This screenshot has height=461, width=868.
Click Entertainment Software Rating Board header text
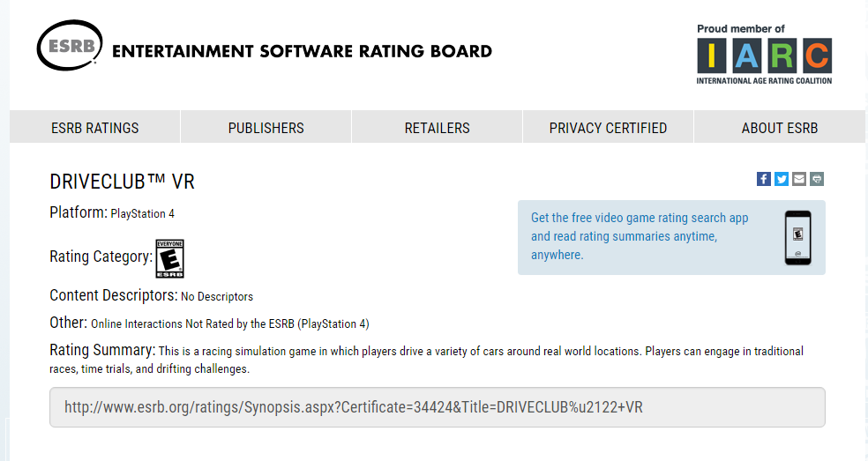coord(302,51)
